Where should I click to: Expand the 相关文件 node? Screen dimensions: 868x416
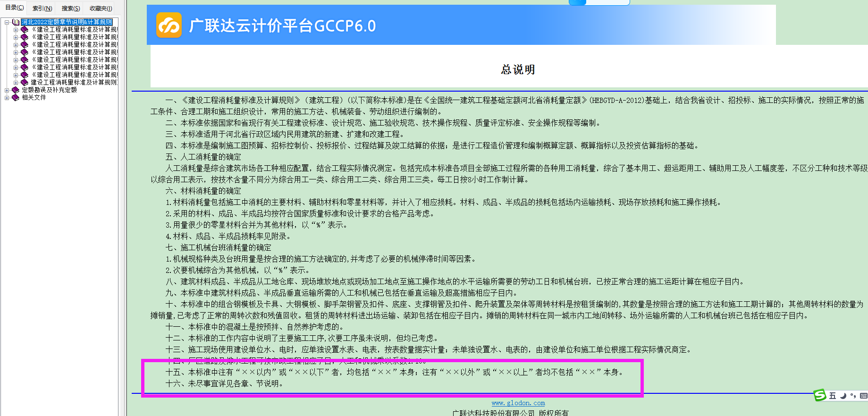coord(7,98)
